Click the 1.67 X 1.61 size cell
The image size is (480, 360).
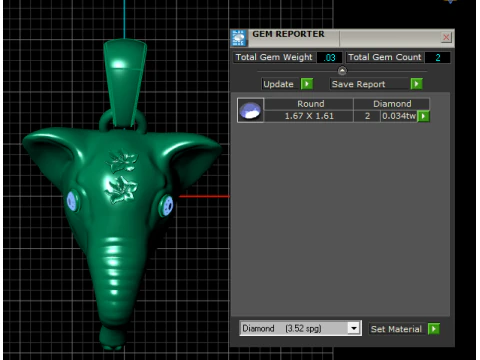[309, 116]
